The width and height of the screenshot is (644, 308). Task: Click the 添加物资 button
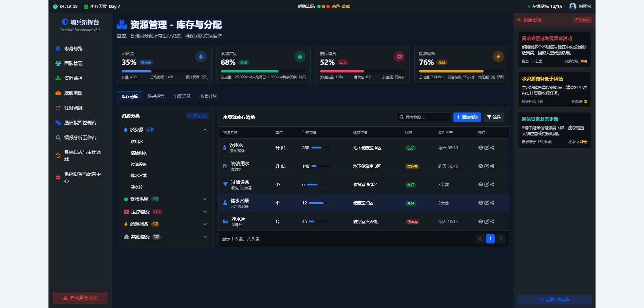[x=467, y=117]
